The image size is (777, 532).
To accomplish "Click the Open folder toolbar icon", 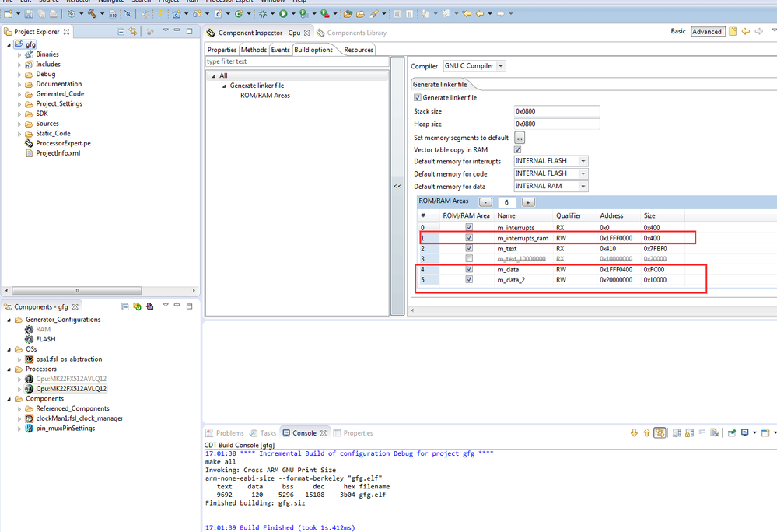I will coord(360,14).
